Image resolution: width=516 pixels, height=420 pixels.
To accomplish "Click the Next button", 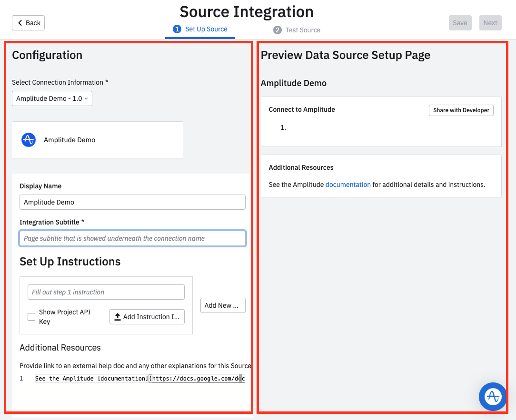I will pyautogui.click(x=490, y=23).
